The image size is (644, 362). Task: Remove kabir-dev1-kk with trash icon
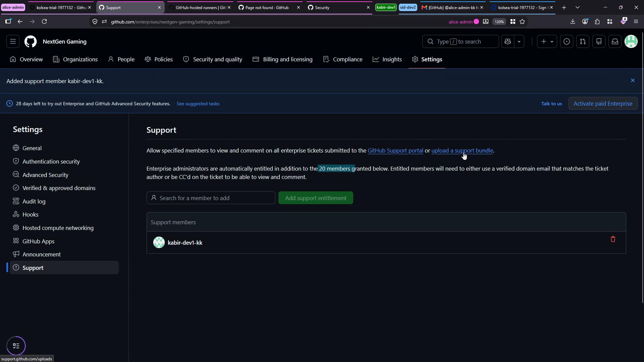click(x=613, y=239)
